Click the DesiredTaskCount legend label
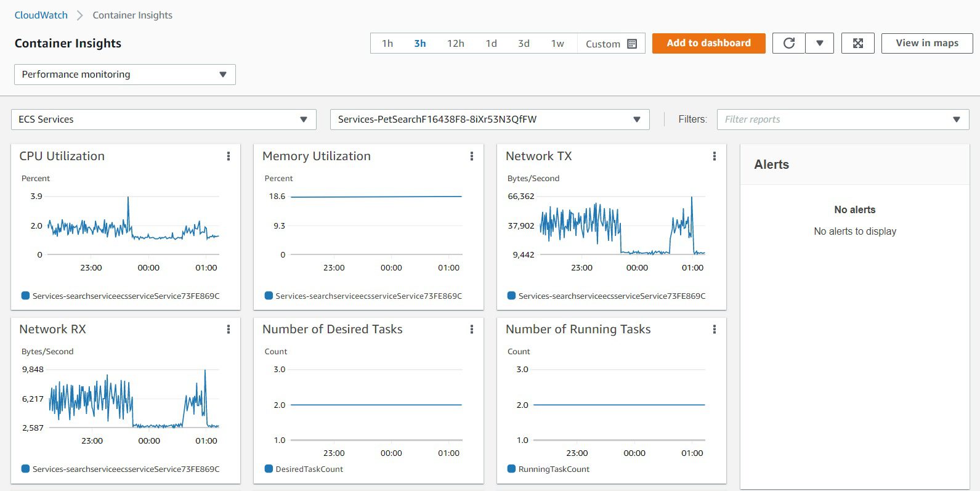The width and height of the screenshot is (980, 491). (x=309, y=469)
